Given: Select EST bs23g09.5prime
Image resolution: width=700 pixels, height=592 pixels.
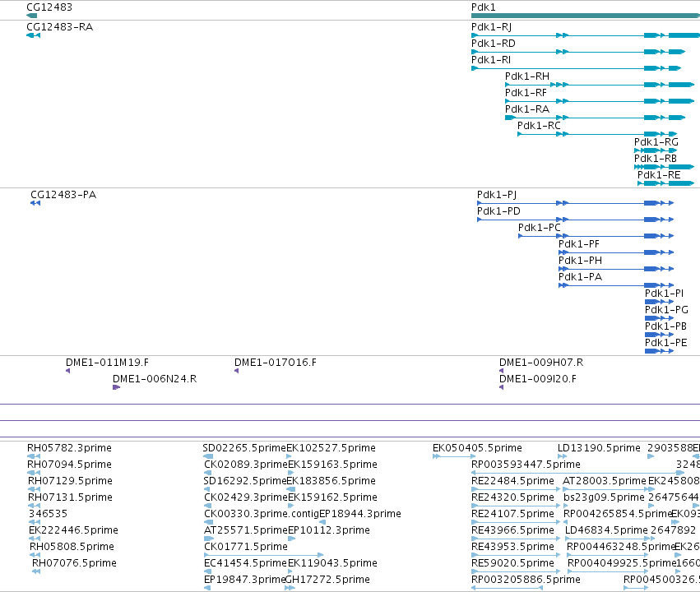Looking at the screenshot, I should pos(604,497).
